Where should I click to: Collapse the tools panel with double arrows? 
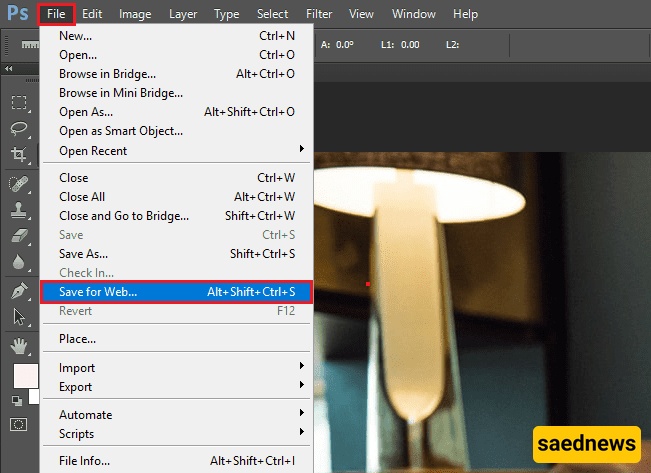[x=10, y=69]
